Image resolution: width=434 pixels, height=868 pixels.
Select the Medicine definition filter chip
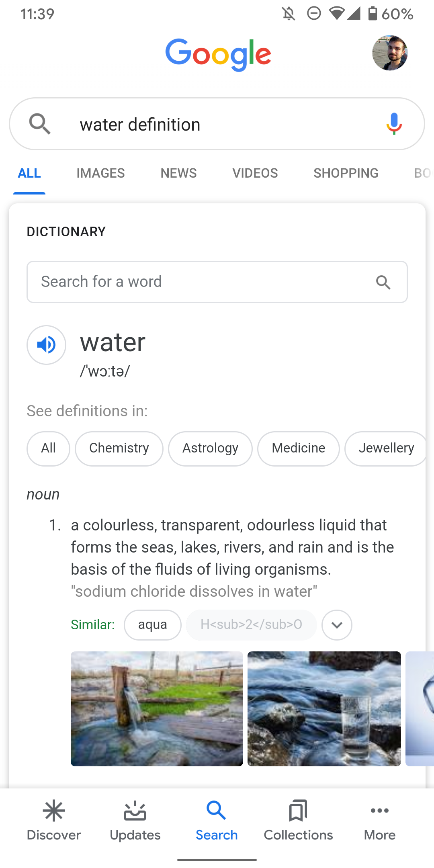click(x=298, y=448)
